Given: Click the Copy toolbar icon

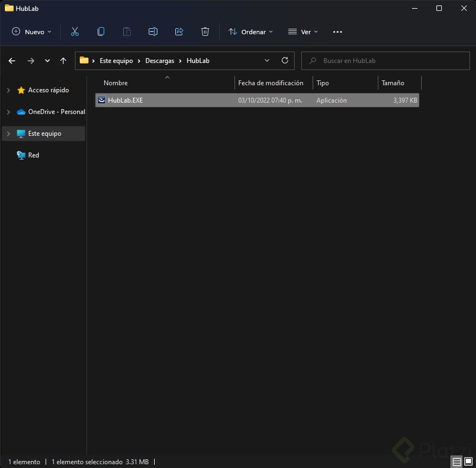Looking at the screenshot, I should pos(101,31).
